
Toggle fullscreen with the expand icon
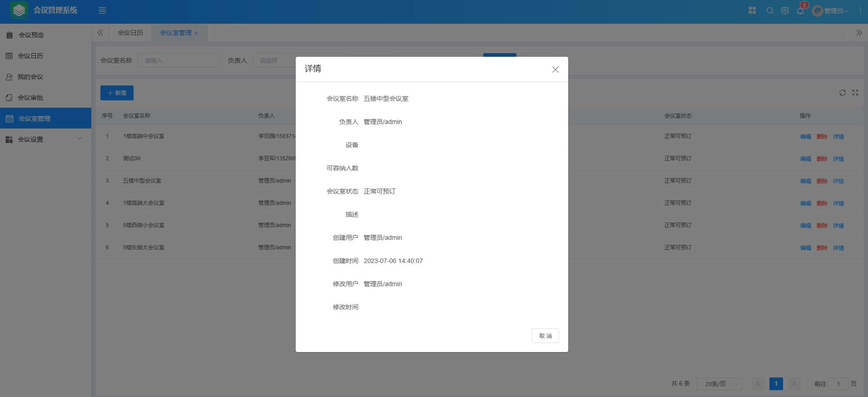point(855,93)
